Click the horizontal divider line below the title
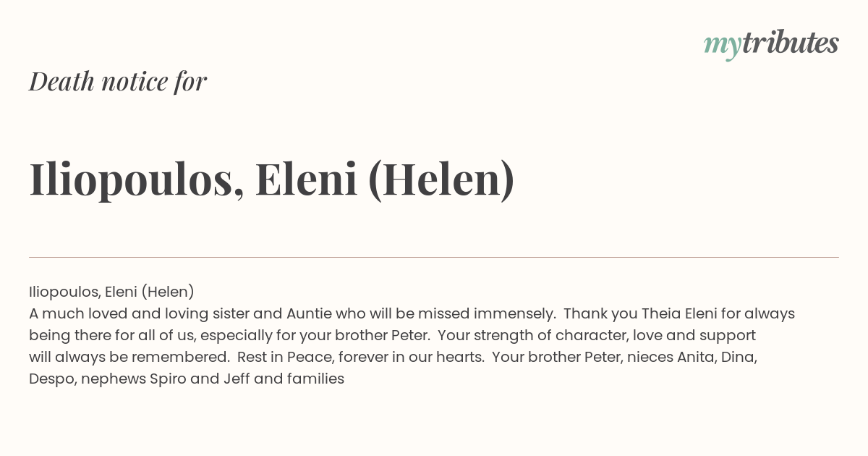Image resolution: width=868 pixels, height=456 pixels. click(434, 257)
